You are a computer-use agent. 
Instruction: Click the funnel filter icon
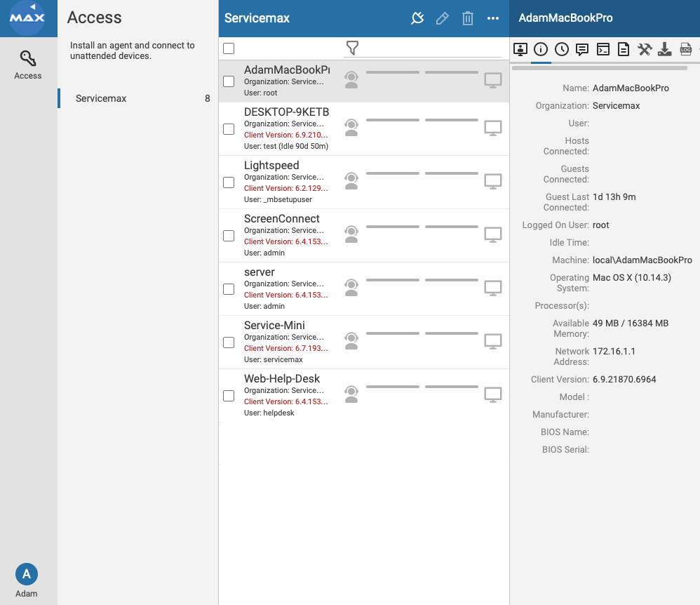click(352, 48)
